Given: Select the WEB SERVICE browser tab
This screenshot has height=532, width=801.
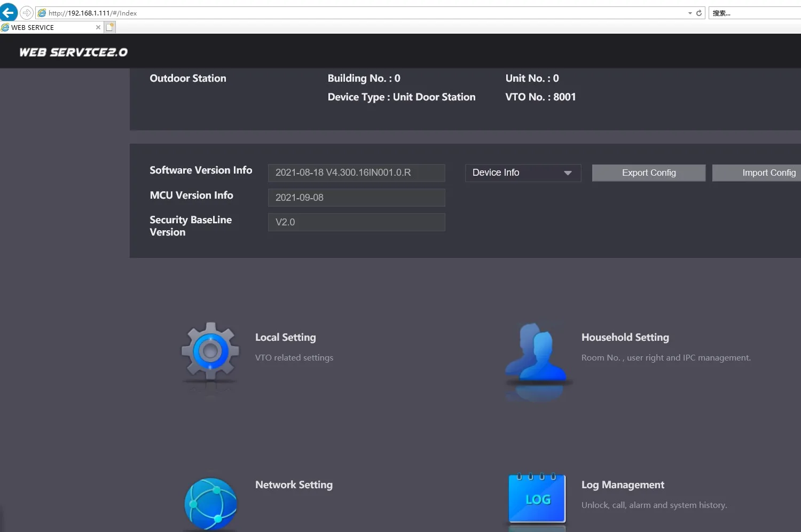Looking at the screenshot, I should [x=51, y=27].
